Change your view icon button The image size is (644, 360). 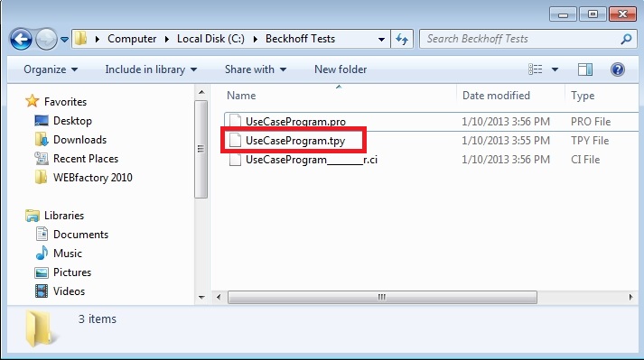[535, 69]
